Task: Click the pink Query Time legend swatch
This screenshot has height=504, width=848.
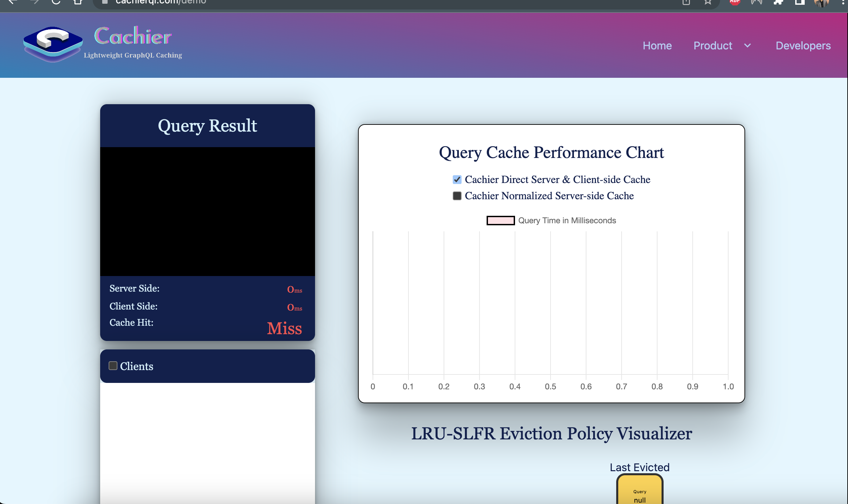Action: point(500,220)
